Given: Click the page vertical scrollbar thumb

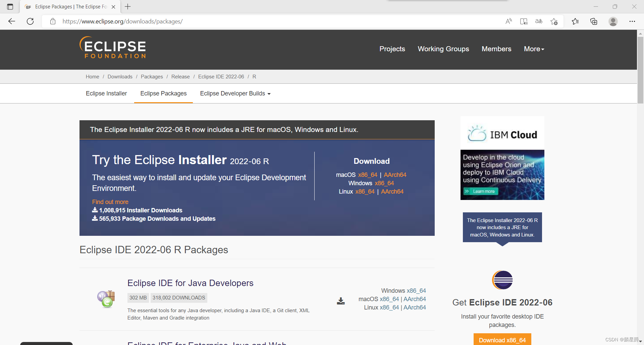Looking at the screenshot, I should (x=640, y=70).
